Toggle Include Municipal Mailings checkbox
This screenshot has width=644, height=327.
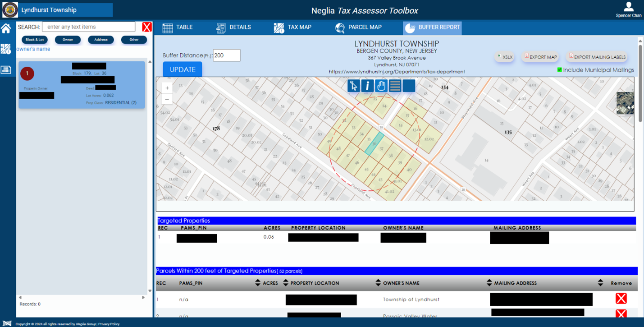[560, 70]
